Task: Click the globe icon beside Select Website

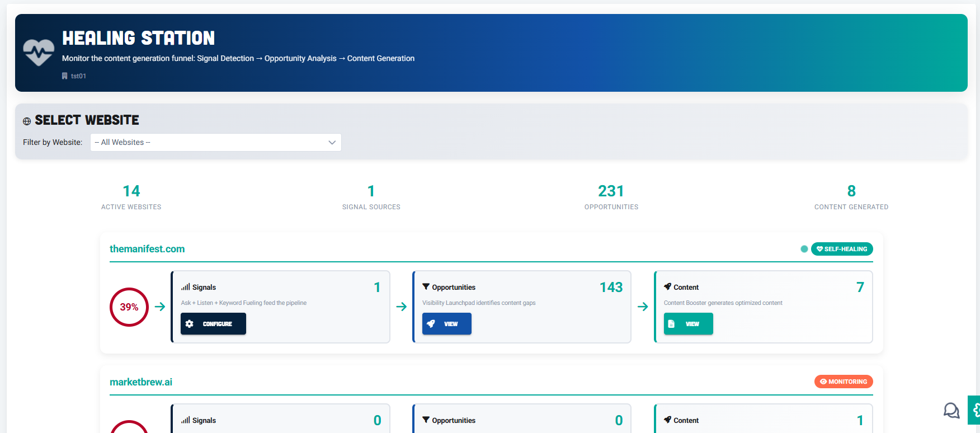Action: click(x=27, y=121)
